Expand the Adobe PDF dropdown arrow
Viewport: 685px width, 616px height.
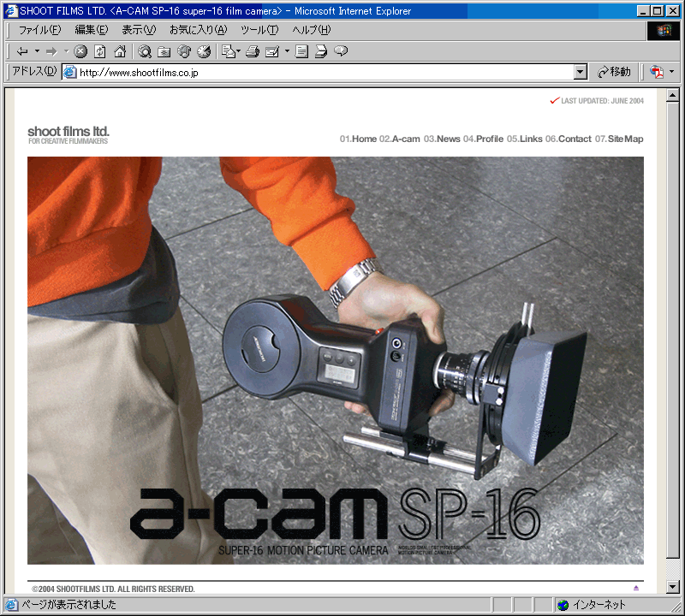(x=671, y=72)
